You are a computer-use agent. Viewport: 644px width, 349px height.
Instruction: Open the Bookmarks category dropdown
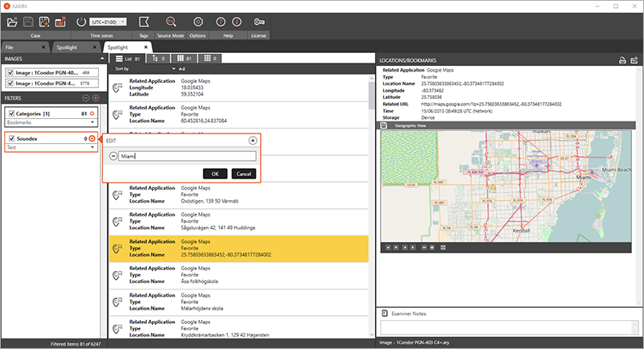51,122
